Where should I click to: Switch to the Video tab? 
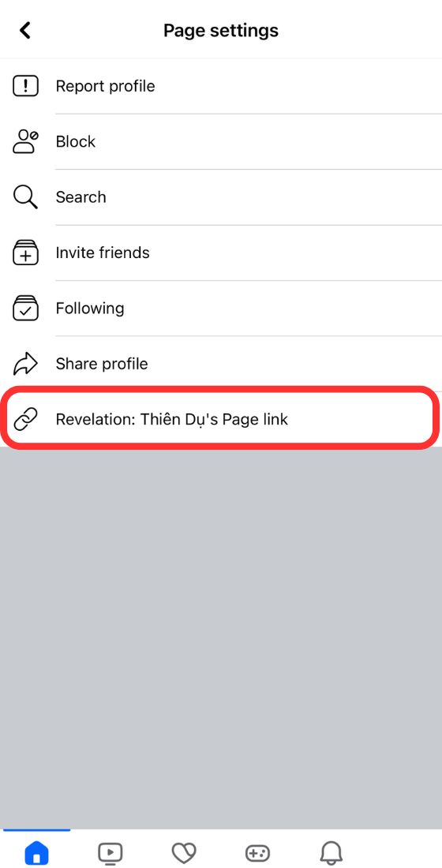110,852
